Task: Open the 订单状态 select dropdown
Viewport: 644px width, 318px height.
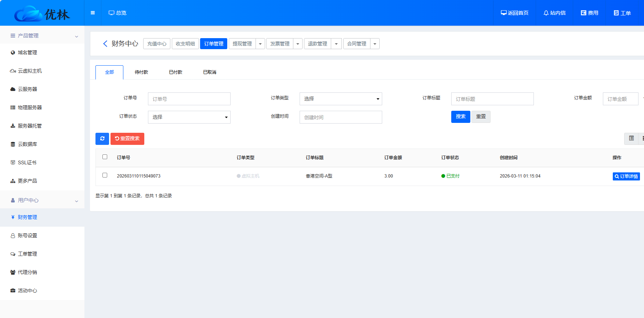Action: pyautogui.click(x=189, y=117)
